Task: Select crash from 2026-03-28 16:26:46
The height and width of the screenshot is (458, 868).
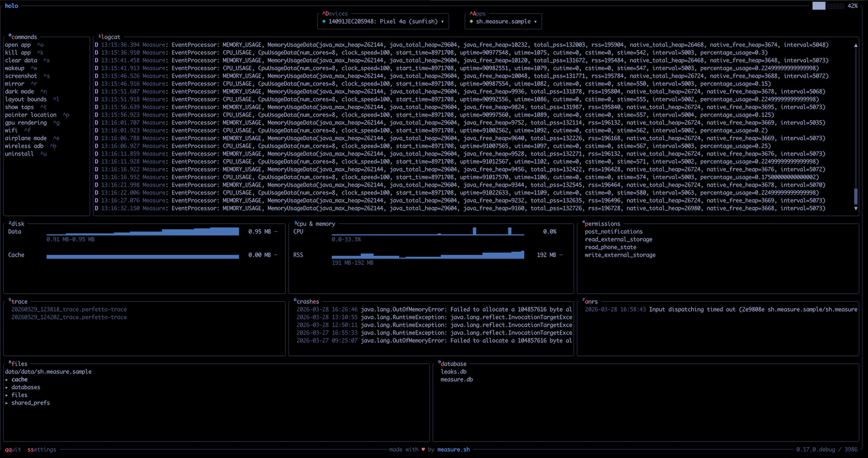Action: click(434, 309)
